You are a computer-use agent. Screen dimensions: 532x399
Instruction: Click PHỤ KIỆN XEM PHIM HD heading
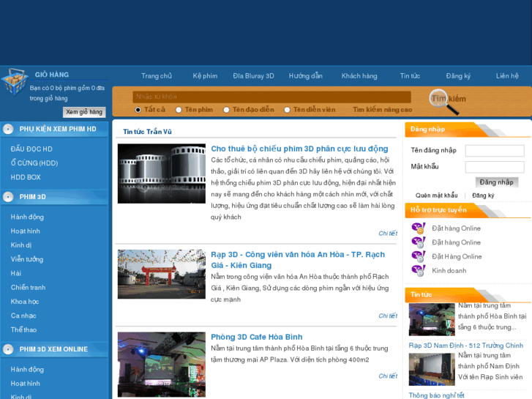click(58, 129)
